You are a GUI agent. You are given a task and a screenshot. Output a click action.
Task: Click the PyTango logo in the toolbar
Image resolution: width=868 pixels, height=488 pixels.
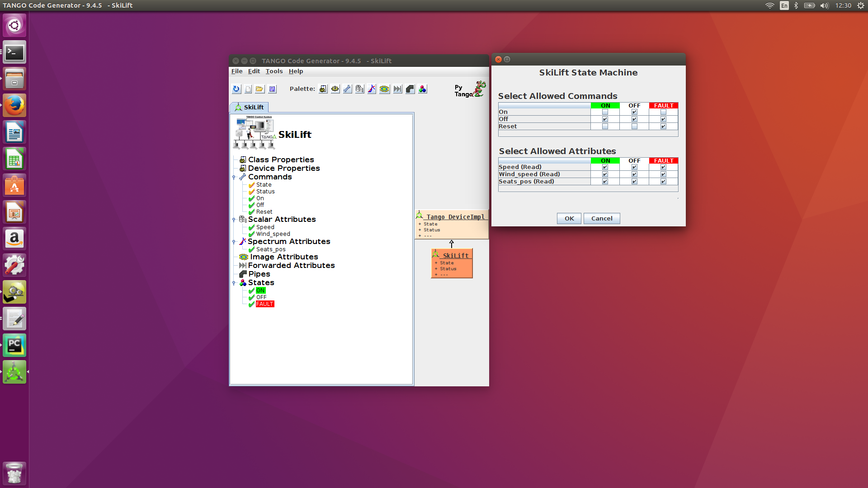[470, 89]
